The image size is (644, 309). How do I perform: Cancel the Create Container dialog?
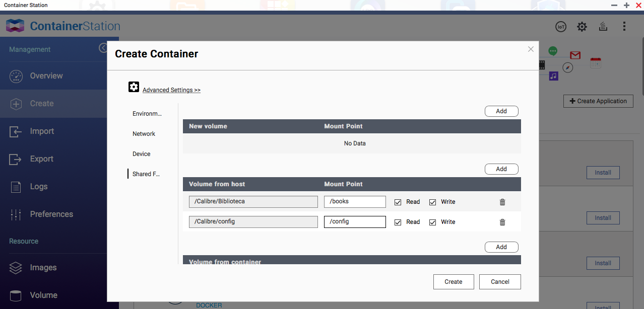tap(500, 282)
